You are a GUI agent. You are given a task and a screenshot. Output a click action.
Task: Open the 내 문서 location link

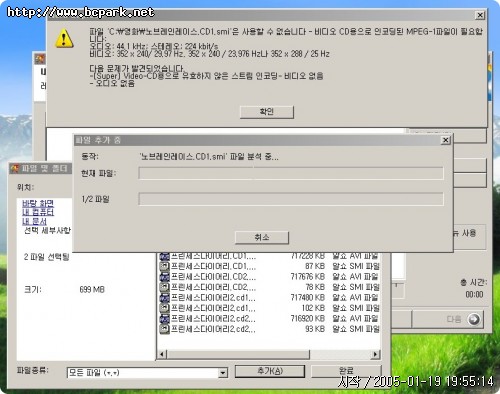pyautogui.click(x=34, y=221)
